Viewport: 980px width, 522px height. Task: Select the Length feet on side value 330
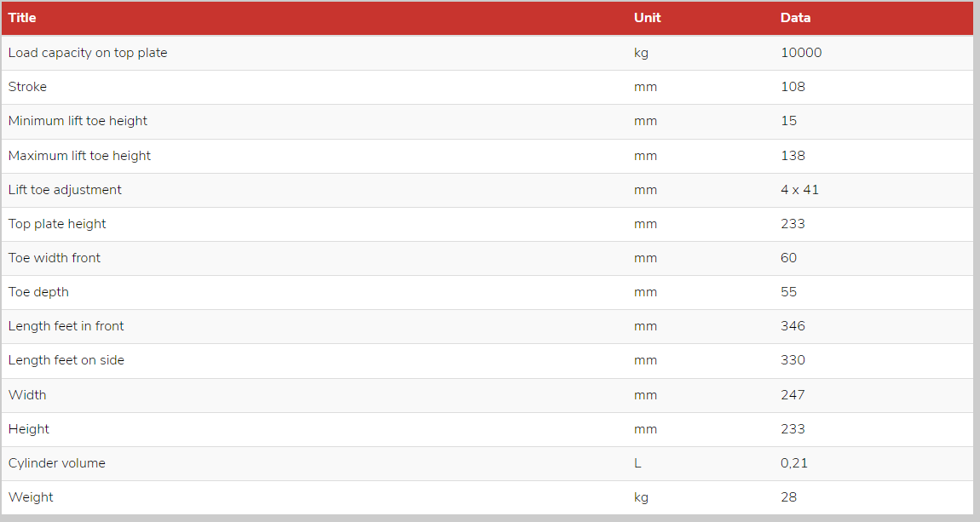793,360
